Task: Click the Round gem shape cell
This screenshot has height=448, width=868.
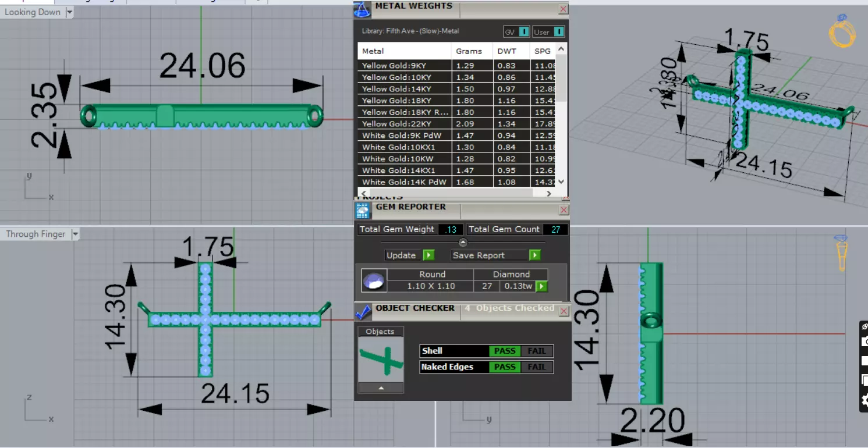Action: 431,275
